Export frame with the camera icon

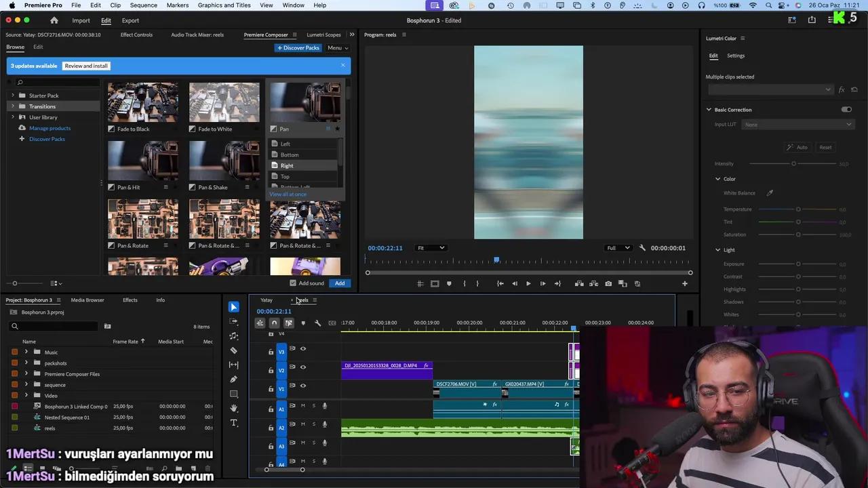point(608,284)
